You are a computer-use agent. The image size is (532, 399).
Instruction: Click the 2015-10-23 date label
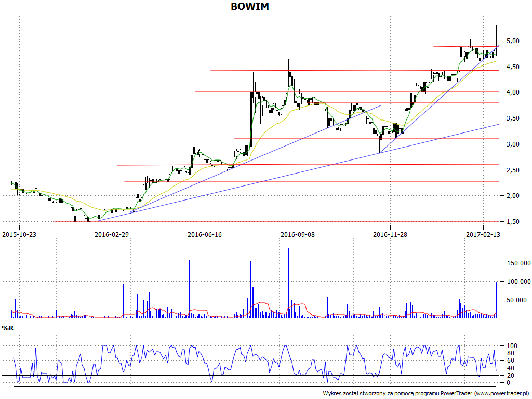[19, 234]
